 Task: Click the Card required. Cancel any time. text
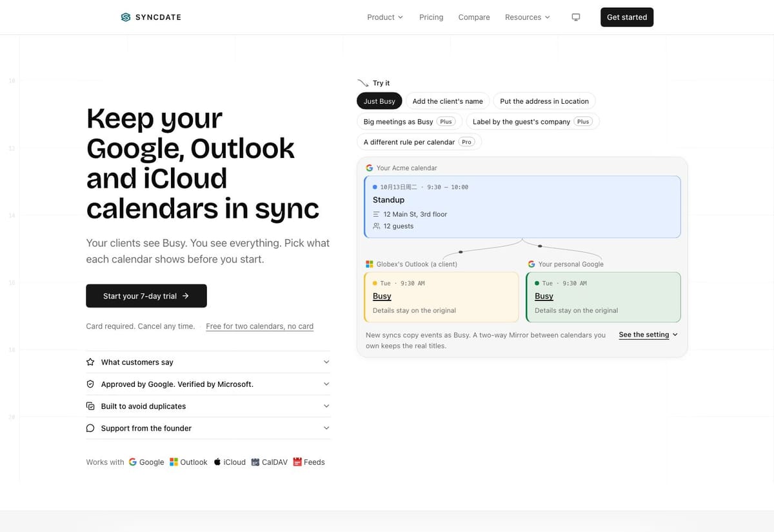(x=141, y=326)
